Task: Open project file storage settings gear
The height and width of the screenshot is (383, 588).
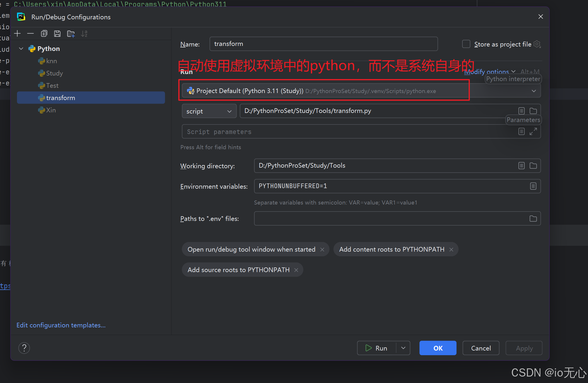Action: [537, 44]
